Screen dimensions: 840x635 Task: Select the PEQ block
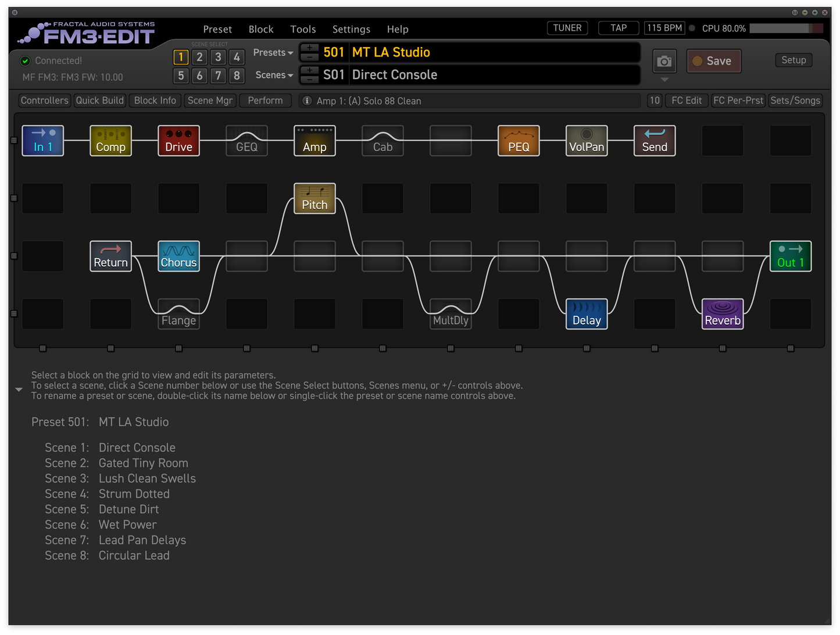(x=519, y=141)
